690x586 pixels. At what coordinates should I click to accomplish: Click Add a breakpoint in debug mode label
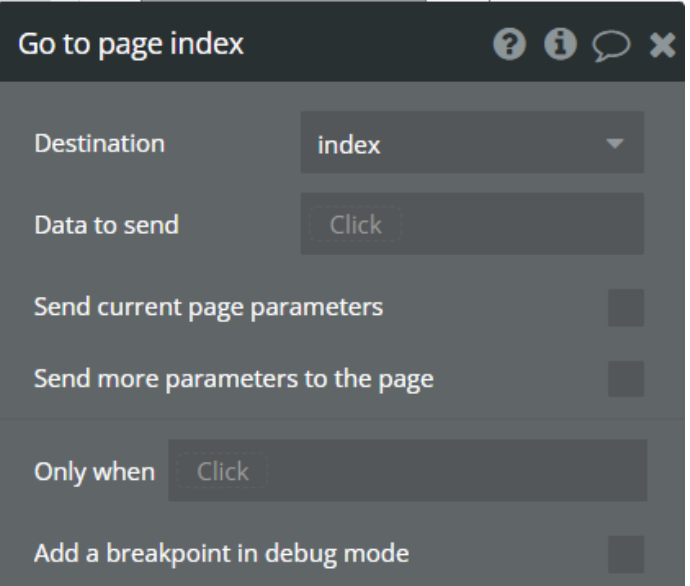(x=221, y=552)
